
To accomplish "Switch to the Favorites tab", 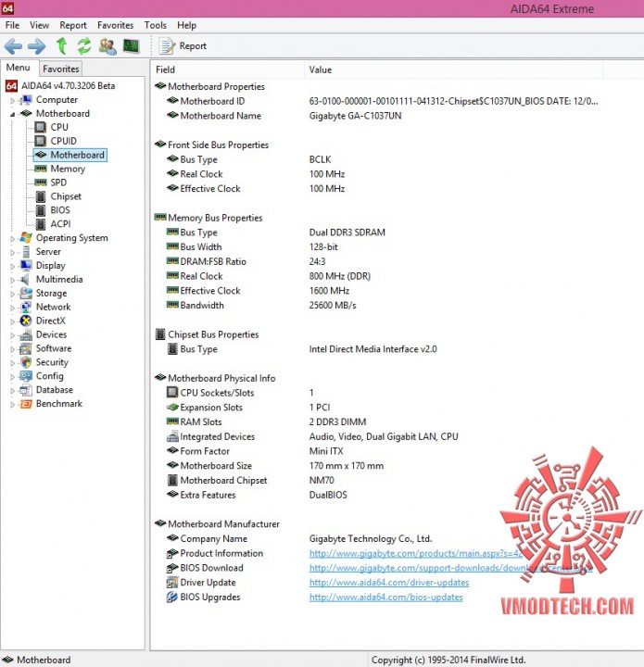I will coord(60,69).
